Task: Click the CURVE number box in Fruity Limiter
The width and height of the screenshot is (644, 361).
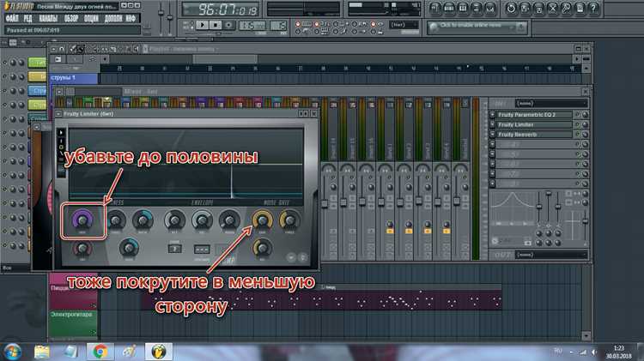Action: click(x=174, y=249)
